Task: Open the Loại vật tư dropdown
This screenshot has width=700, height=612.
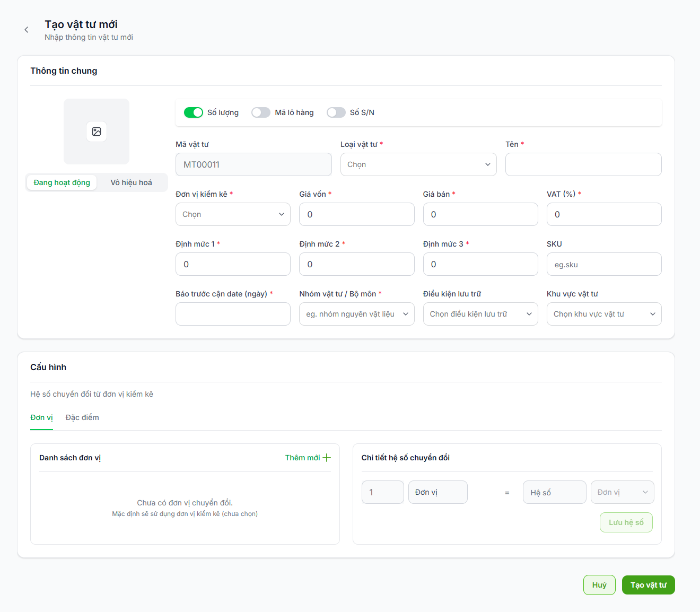Action: click(x=418, y=164)
